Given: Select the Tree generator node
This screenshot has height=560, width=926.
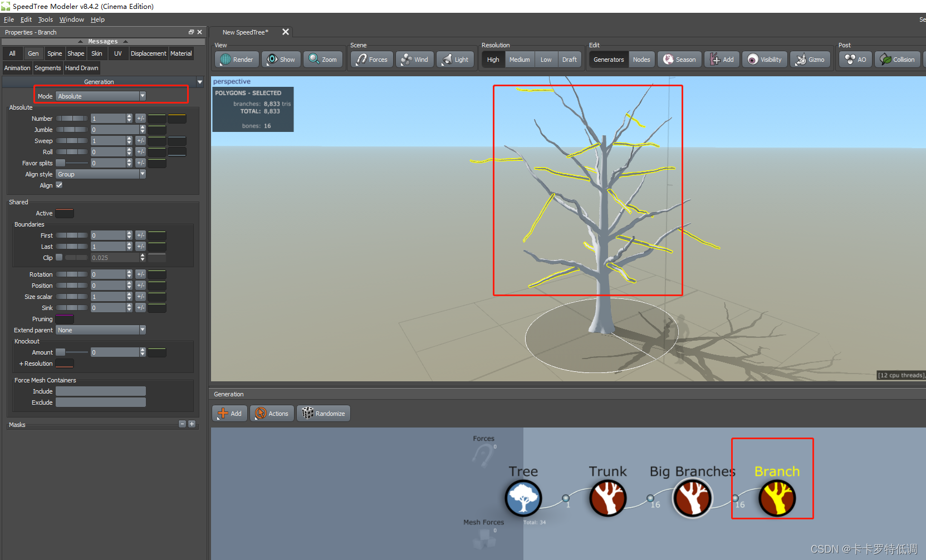Looking at the screenshot, I should [523, 498].
